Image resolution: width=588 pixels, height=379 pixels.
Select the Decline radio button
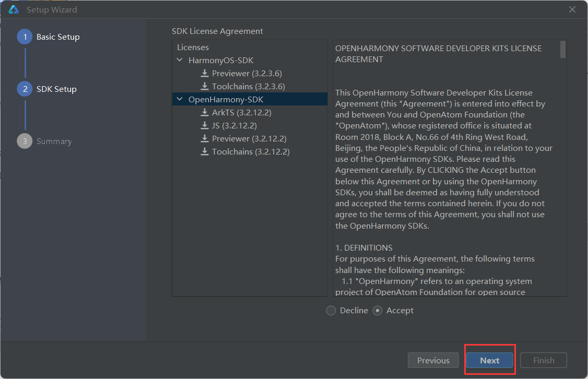[331, 311]
